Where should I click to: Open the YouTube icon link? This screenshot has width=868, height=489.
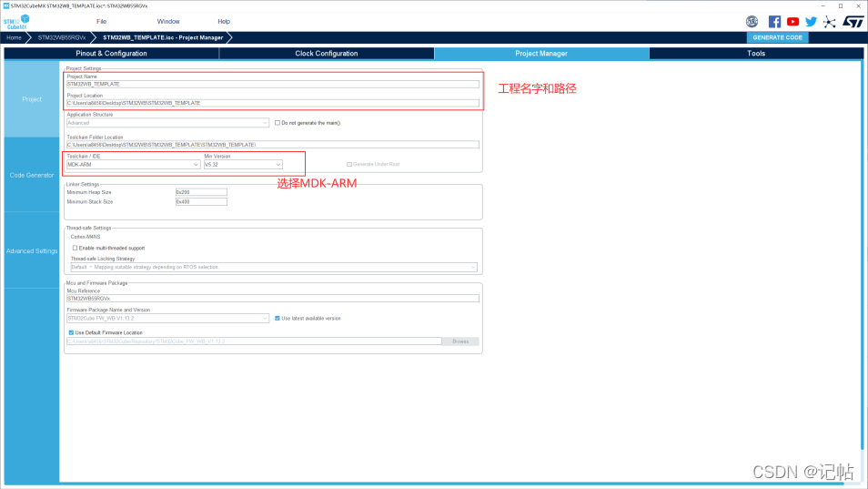tap(792, 22)
